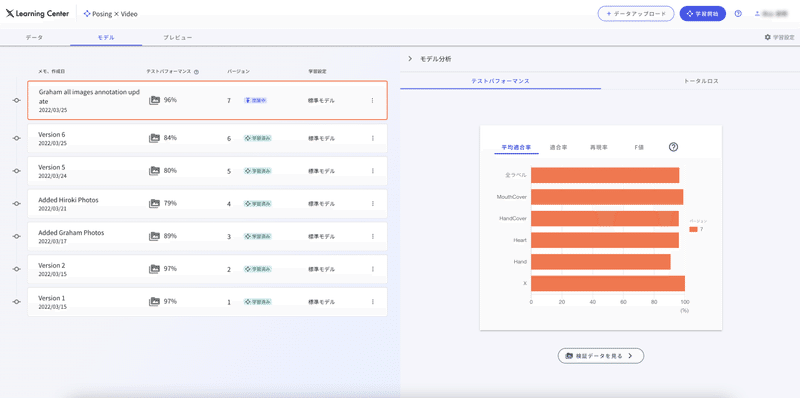Select the Version 6 model name

[52, 135]
